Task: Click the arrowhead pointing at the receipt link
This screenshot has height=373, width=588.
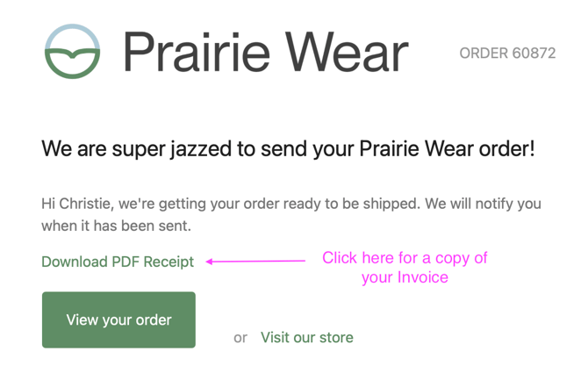Action: coord(211,261)
